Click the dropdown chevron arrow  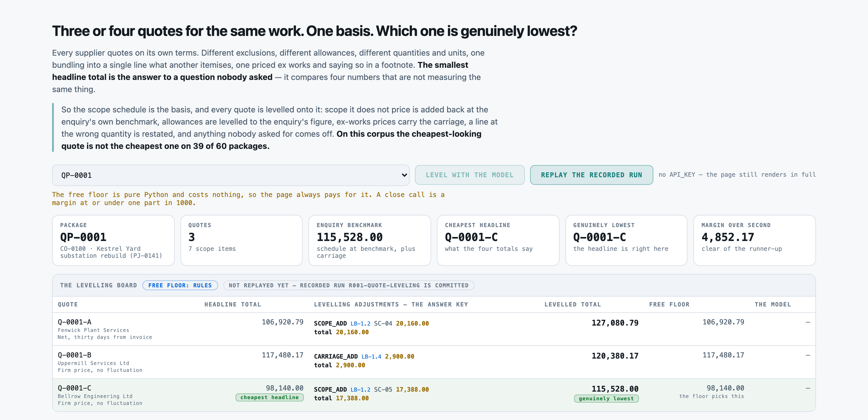tap(404, 175)
